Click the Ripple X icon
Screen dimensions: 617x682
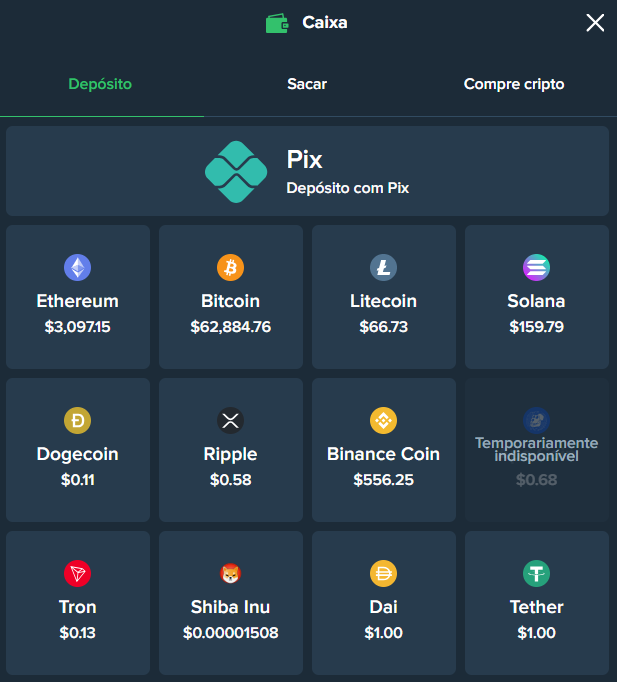(230, 420)
